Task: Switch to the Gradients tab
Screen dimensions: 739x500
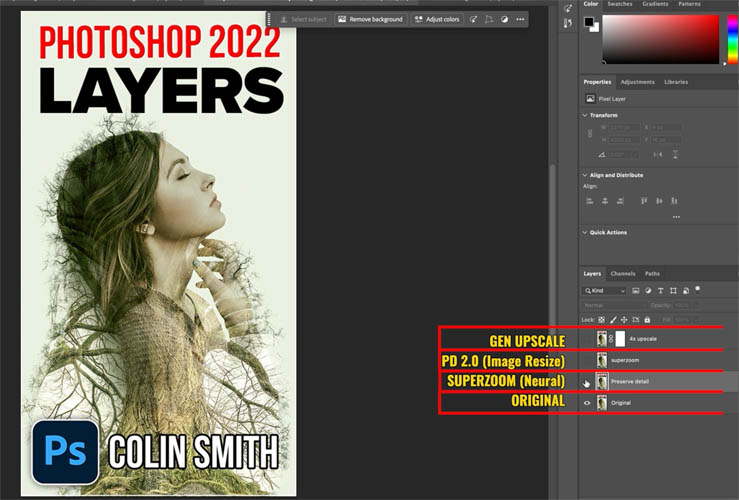Action: coord(655,4)
